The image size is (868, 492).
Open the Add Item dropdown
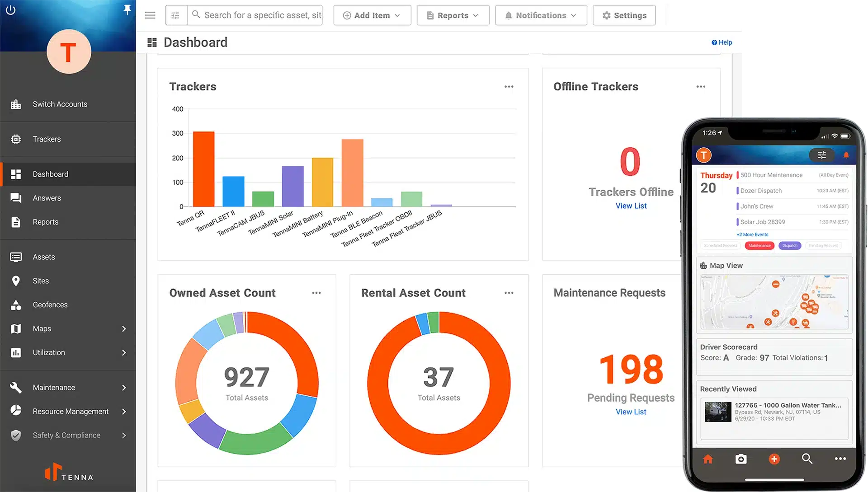pyautogui.click(x=372, y=15)
